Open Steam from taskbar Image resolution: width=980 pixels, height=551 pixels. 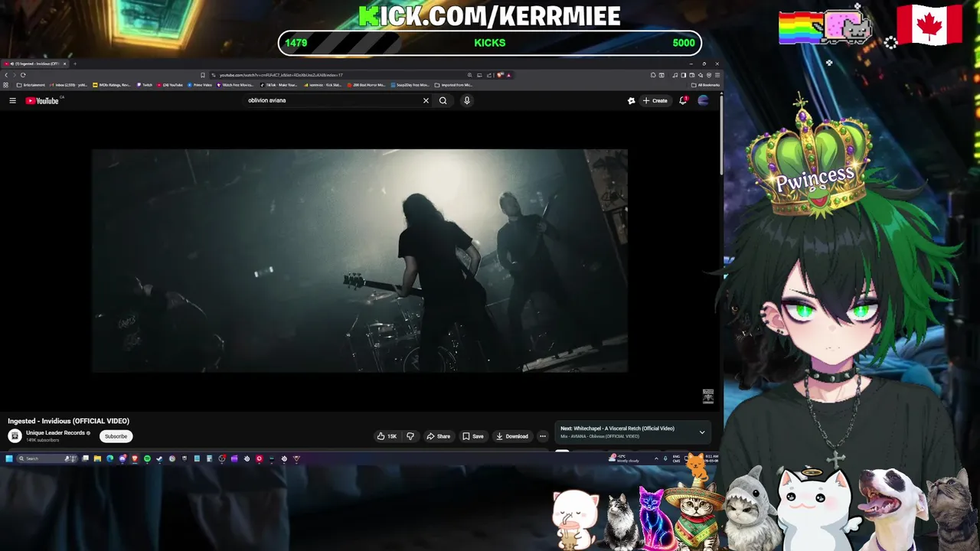pos(159,458)
